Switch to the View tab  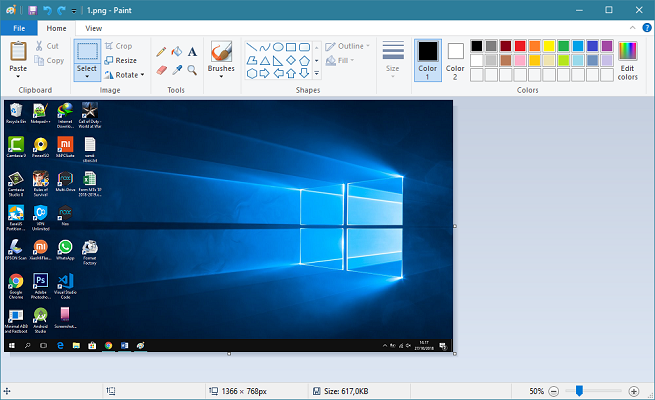(94, 28)
